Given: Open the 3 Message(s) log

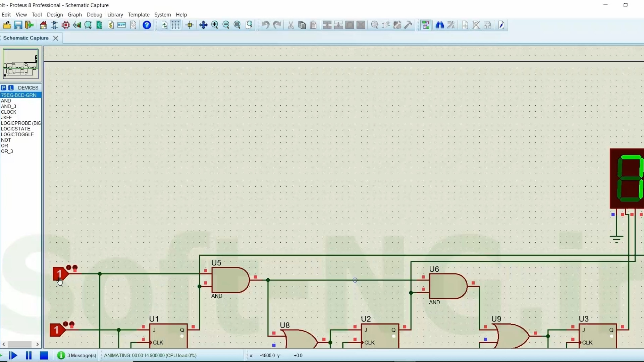Looking at the screenshot, I should (x=77, y=355).
